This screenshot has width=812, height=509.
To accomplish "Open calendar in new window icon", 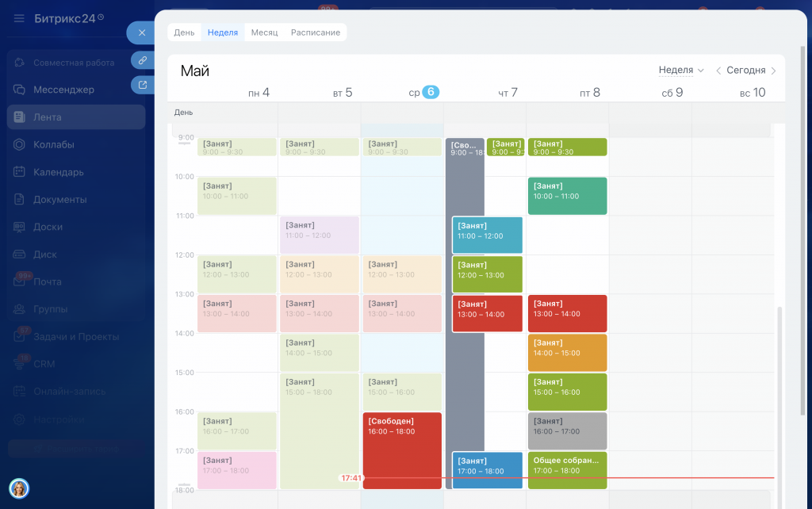I will tap(143, 85).
